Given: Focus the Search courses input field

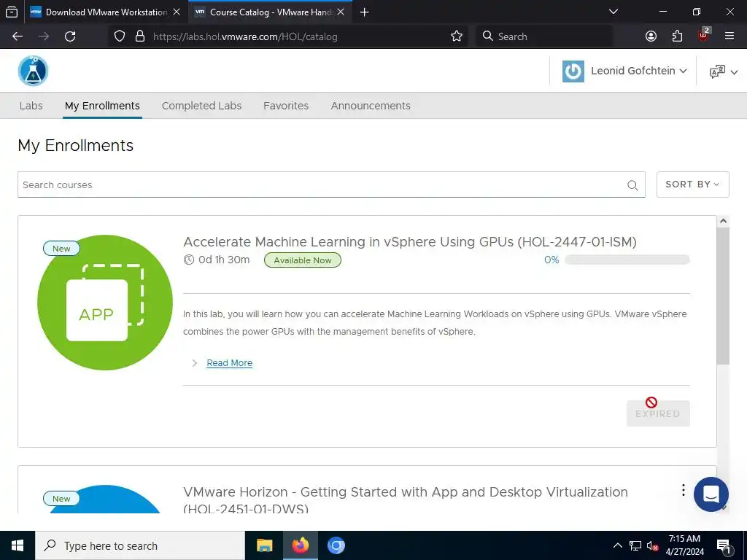Looking at the screenshot, I should click(x=331, y=184).
